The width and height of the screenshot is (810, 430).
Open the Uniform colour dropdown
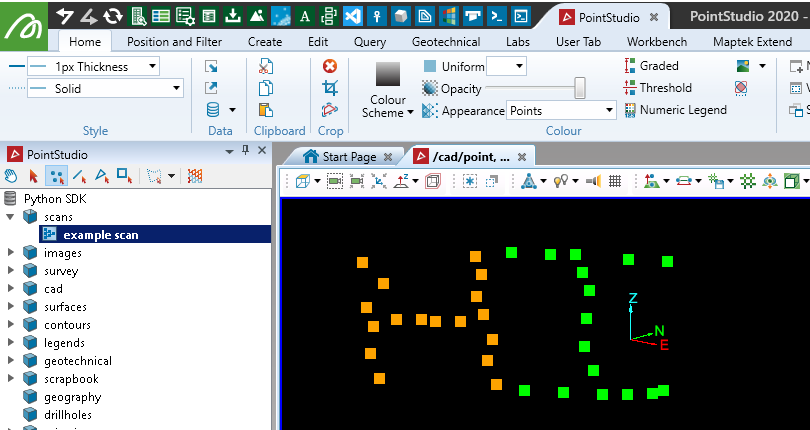[519, 66]
